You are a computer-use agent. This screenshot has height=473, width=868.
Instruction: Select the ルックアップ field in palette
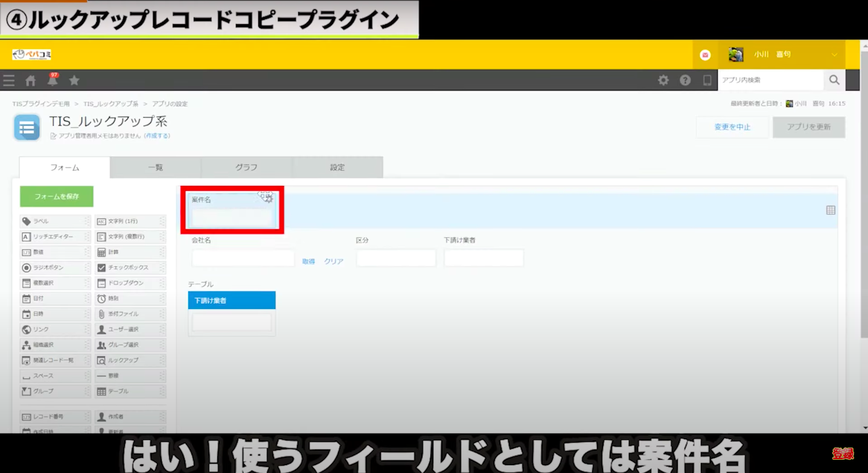pyautogui.click(x=130, y=360)
